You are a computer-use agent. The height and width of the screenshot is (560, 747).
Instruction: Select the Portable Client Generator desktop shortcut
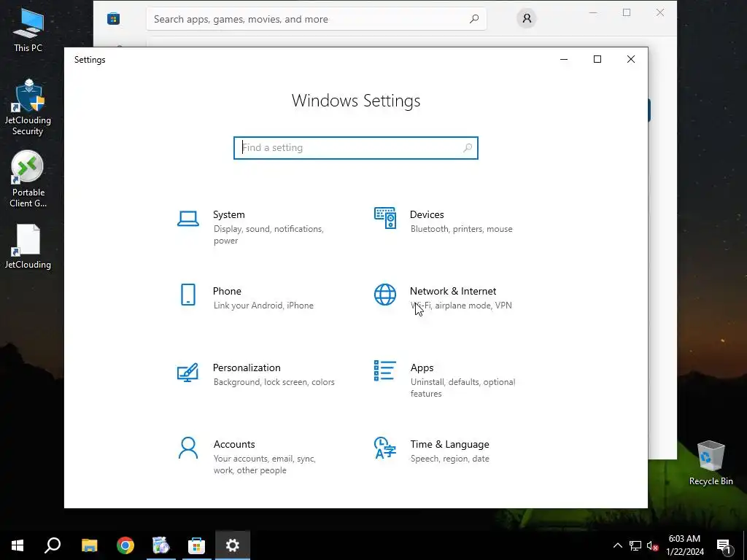pos(28,179)
